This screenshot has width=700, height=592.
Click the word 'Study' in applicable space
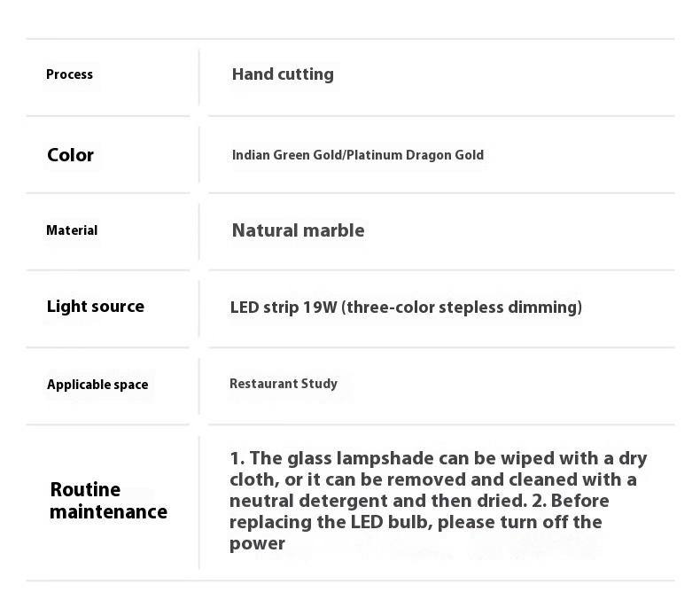(319, 384)
